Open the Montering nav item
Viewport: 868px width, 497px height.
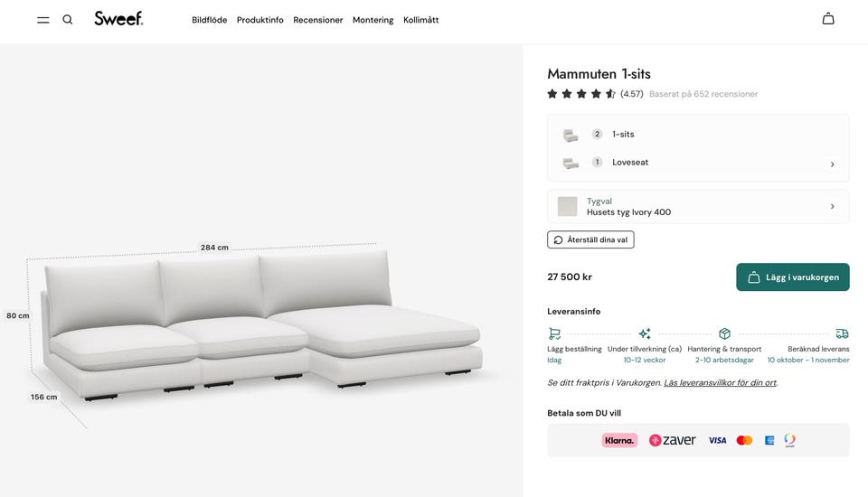tap(373, 20)
